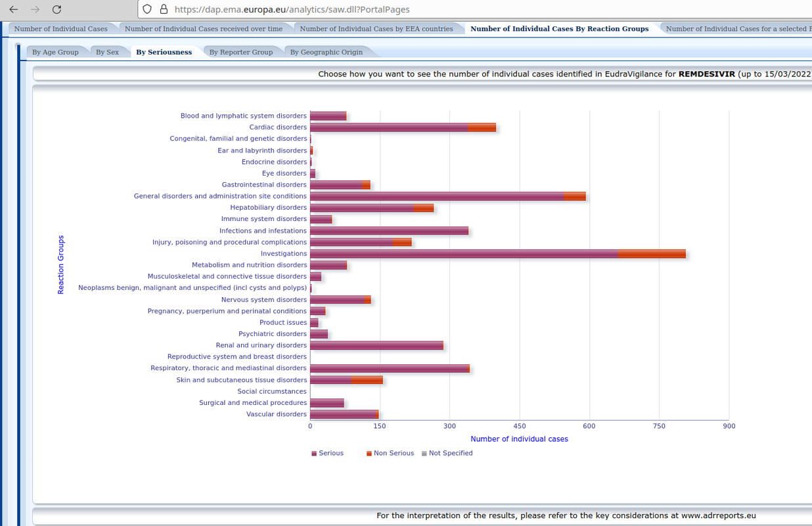Click the Blood and lymphatic system disorders label
812x526 pixels.
(x=244, y=116)
